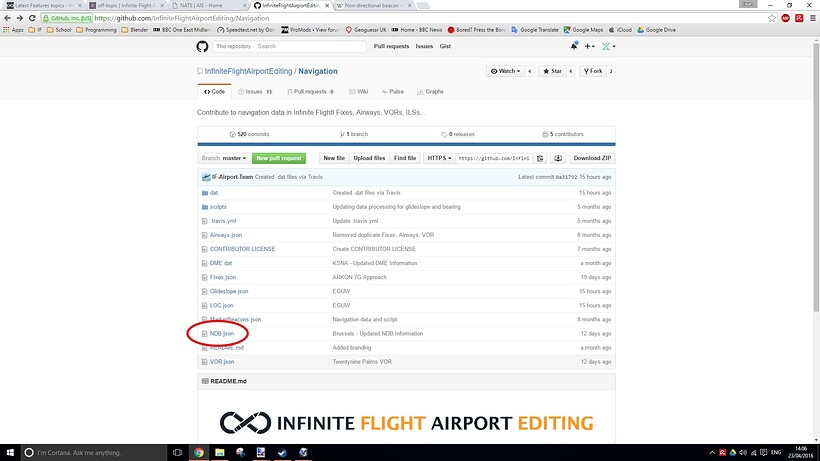The width and height of the screenshot is (820, 461).
Task: Open the VOR.json file
Action: [x=222, y=362]
